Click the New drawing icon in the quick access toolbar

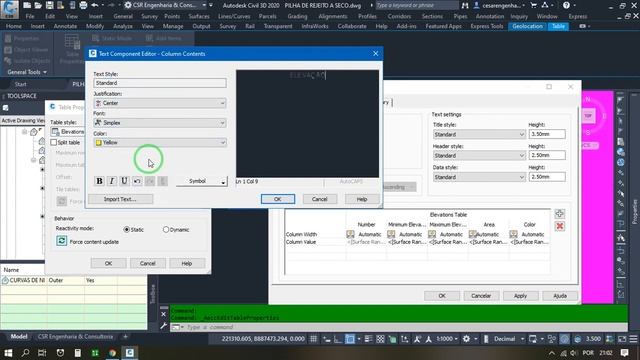[27, 5]
